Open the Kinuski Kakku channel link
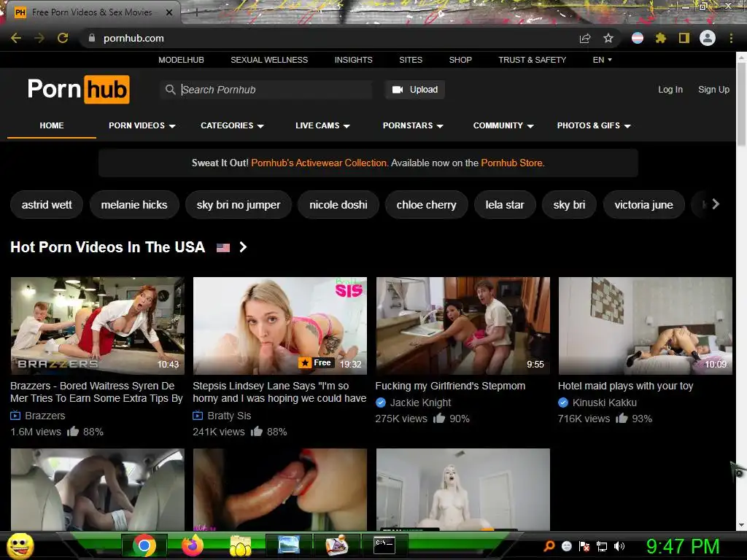Screen dimensions: 747x560 click(x=605, y=402)
